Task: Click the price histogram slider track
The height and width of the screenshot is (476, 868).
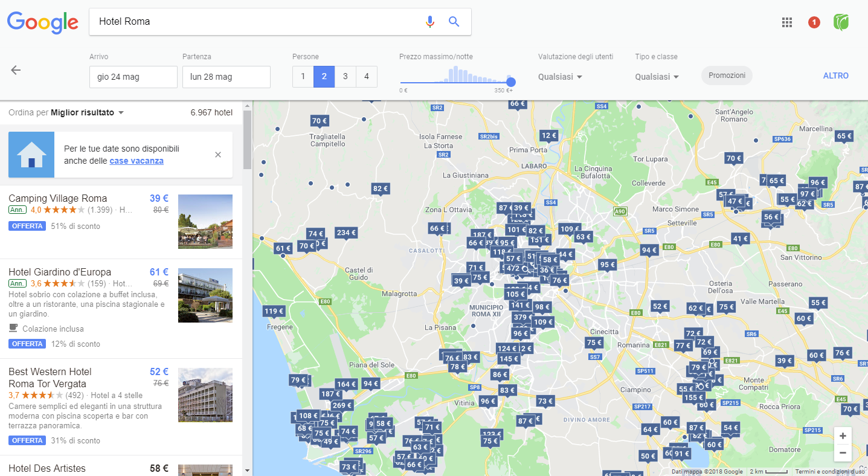Action: tap(455, 82)
